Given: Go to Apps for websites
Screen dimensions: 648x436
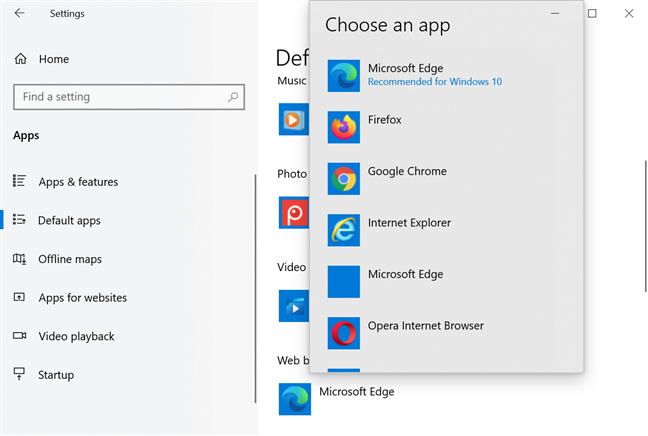Looking at the screenshot, I should click(82, 298).
